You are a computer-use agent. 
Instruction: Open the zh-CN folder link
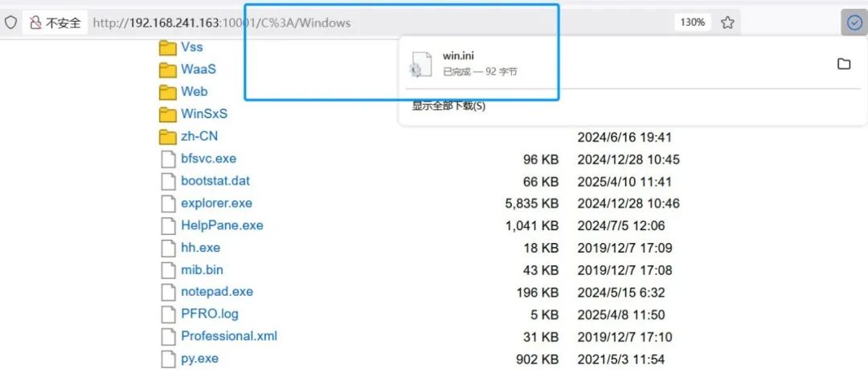coord(199,136)
